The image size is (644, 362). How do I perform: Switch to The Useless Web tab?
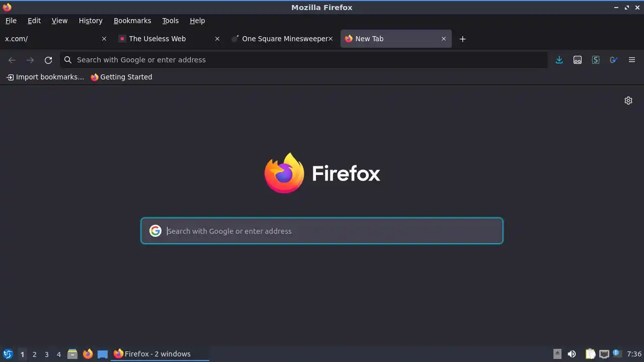tap(169, 39)
